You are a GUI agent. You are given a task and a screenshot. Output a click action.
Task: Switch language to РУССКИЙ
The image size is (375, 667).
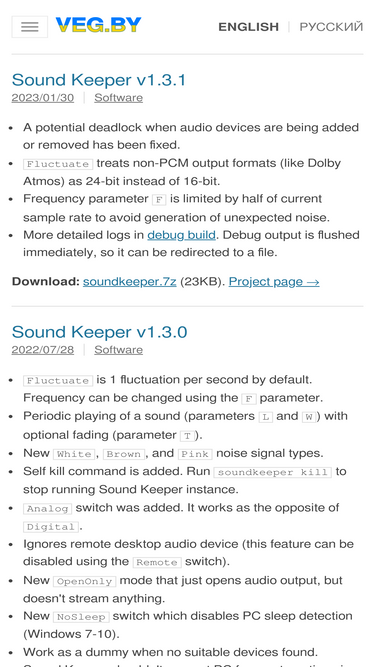point(331,27)
